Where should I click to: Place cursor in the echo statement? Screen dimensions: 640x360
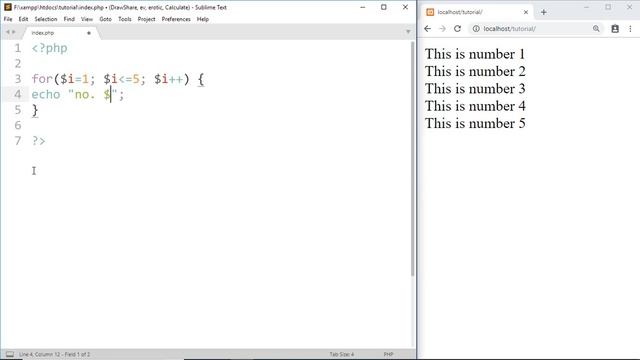78,94
